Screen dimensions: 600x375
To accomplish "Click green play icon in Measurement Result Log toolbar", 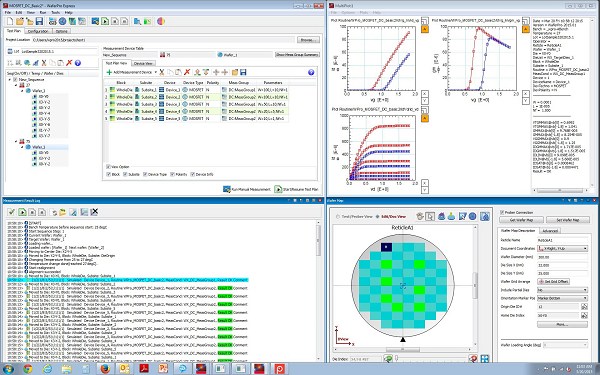I will (x=22, y=212).
